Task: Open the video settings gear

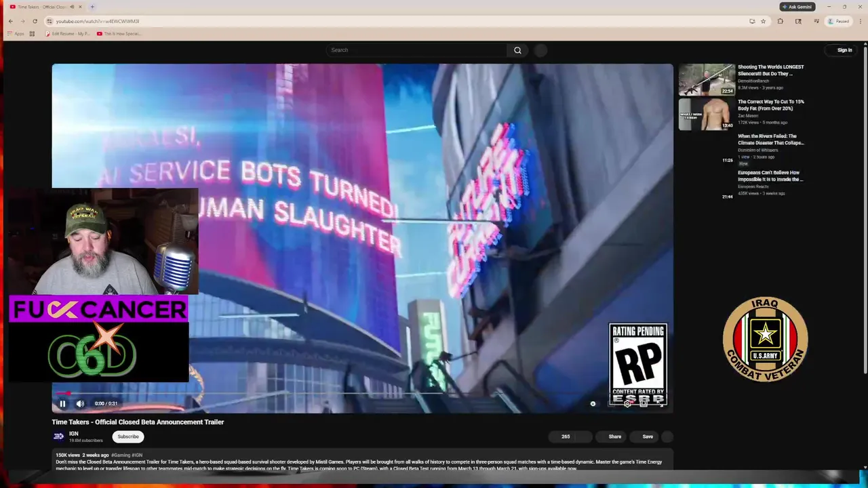Action: tap(628, 403)
